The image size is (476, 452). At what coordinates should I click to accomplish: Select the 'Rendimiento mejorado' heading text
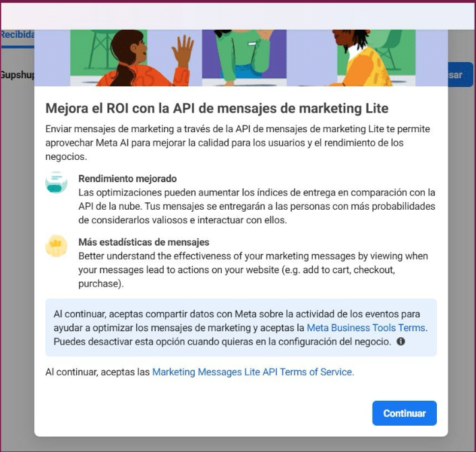[127, 179]
